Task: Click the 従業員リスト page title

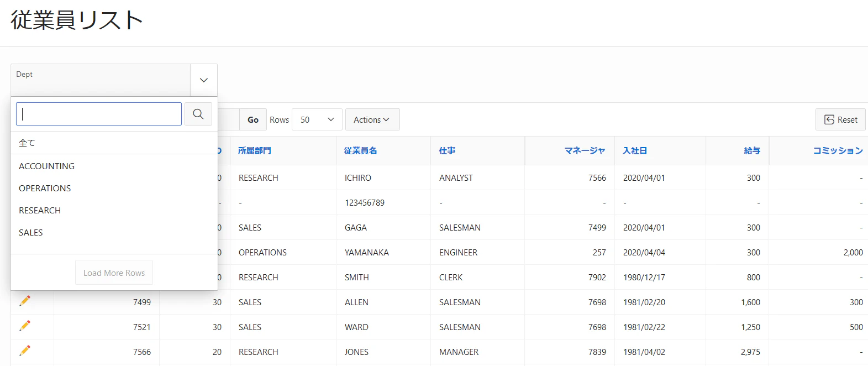Action: point(77,20)
